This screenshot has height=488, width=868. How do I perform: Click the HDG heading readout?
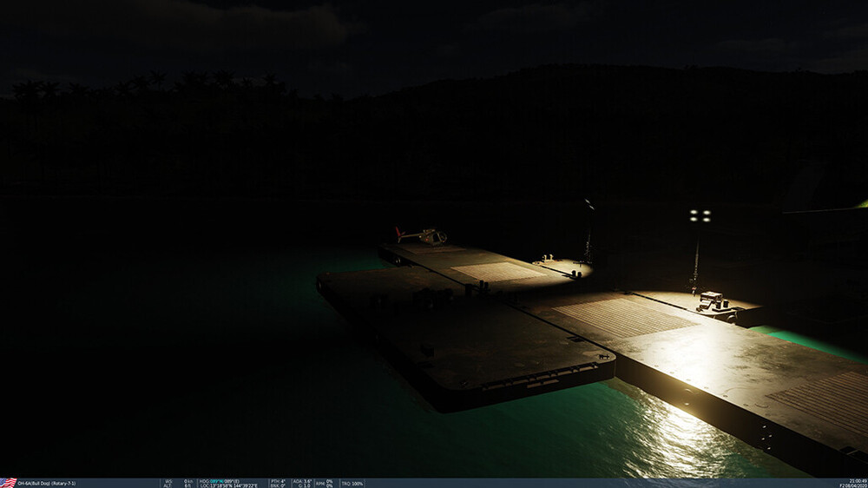220,481
